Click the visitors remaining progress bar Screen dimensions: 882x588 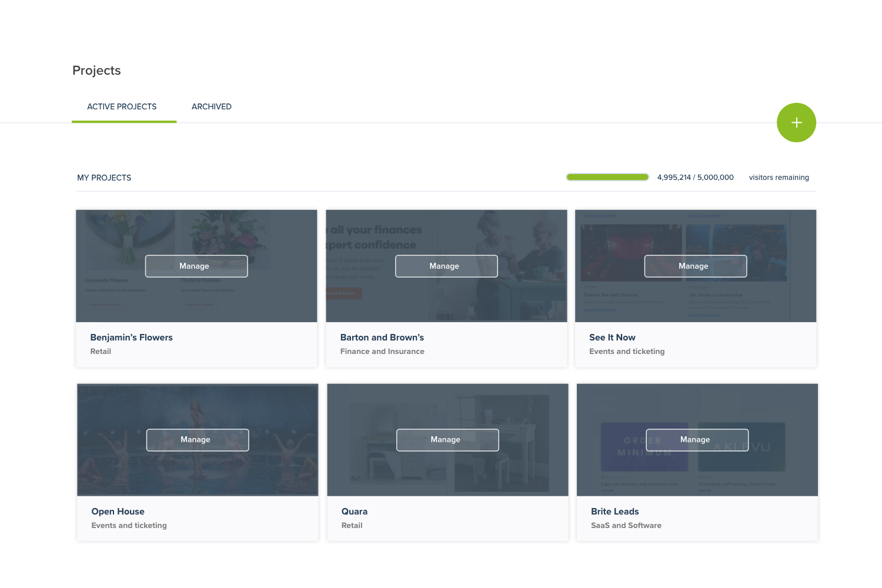pos(607,177)
